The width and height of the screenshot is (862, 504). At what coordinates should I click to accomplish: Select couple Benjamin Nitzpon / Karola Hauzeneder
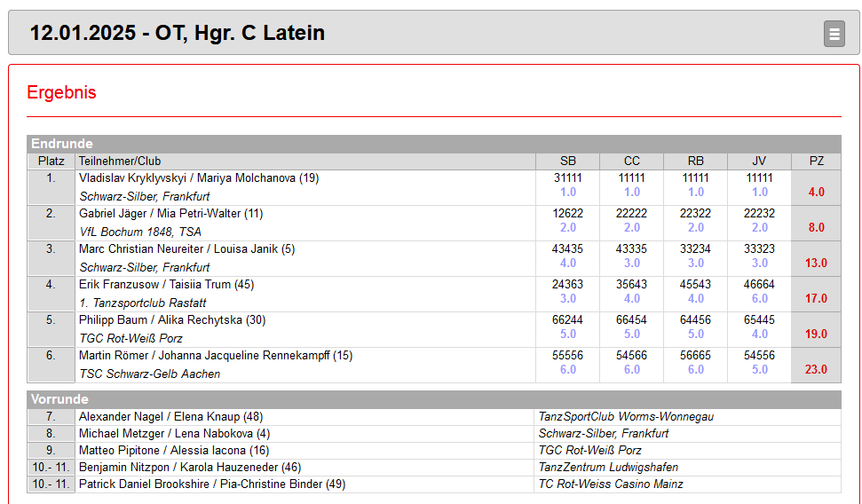click(190, 467)
